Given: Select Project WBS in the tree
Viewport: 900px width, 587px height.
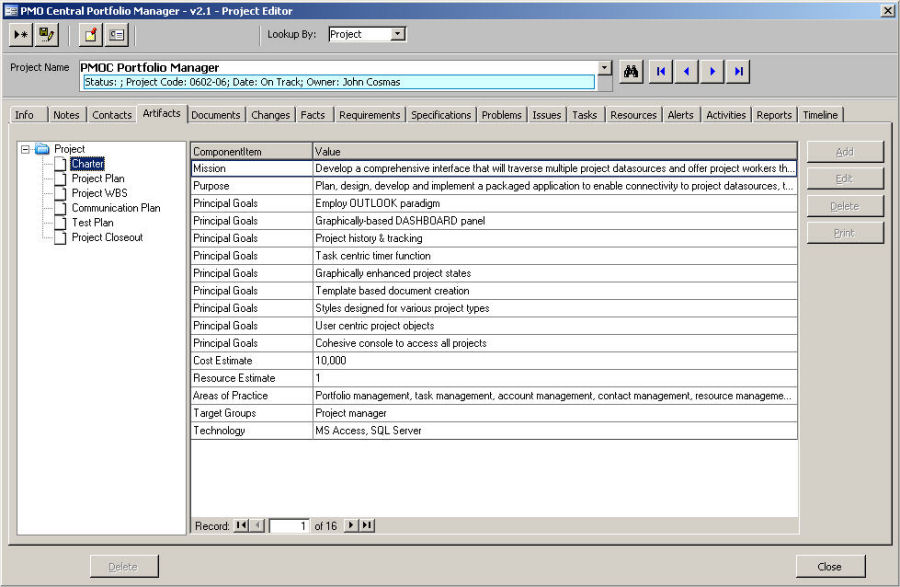Looking at the screenshot, I should point(100,193).
